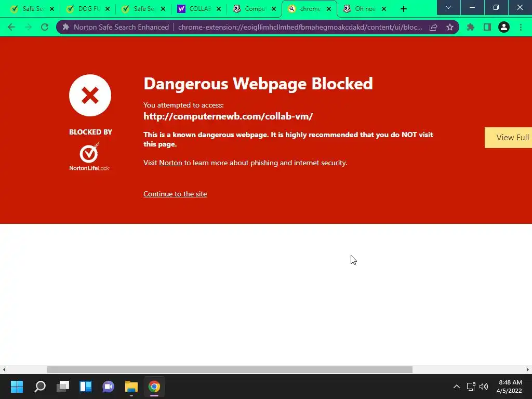Open the Norton link about phishing
This screenshot has height=399, width=532.
pyautogui.click(x=170, y=163)
